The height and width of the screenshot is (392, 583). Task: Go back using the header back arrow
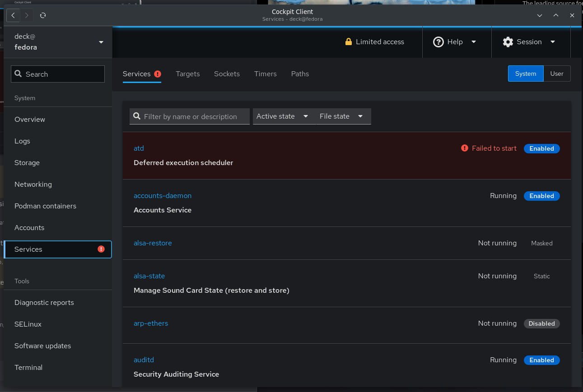tap(13, 15)
